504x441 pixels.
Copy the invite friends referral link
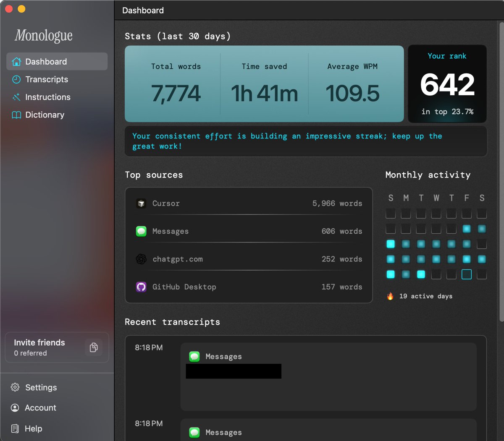(94, 347)
